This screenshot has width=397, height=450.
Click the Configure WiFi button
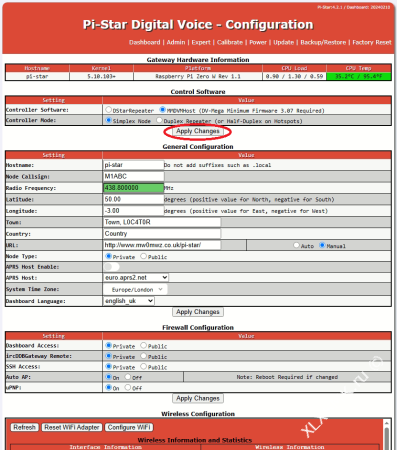pos(129,427)
